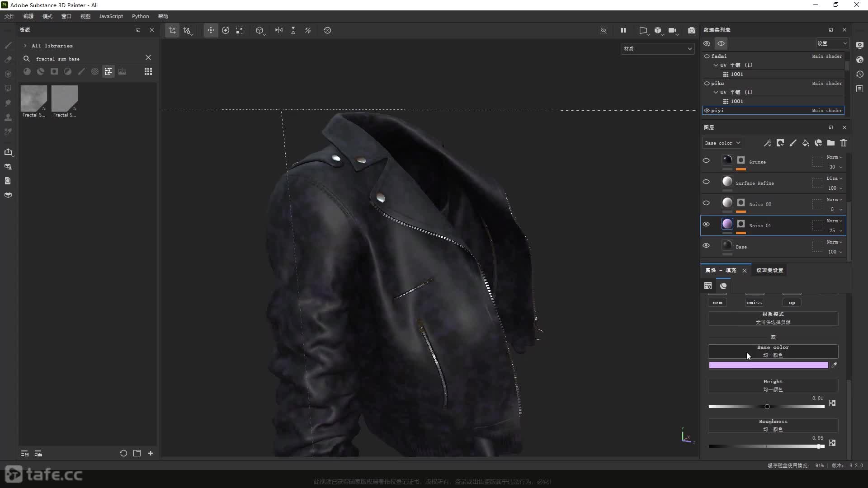The image size is (868, 488).
Task: Open the Noise 01 blend mode dropdown
Action: tap(834, 221)
